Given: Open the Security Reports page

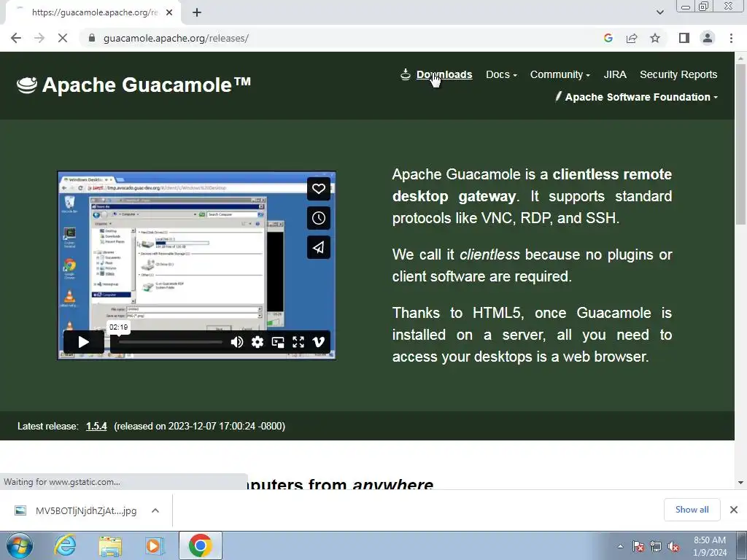Looking at the screenshot, I should [678, 75].
